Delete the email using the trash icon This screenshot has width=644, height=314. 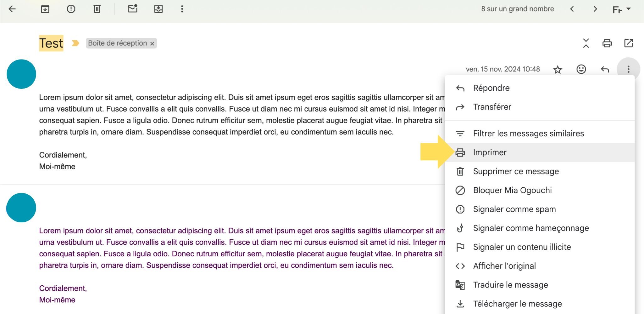(97, 9)
